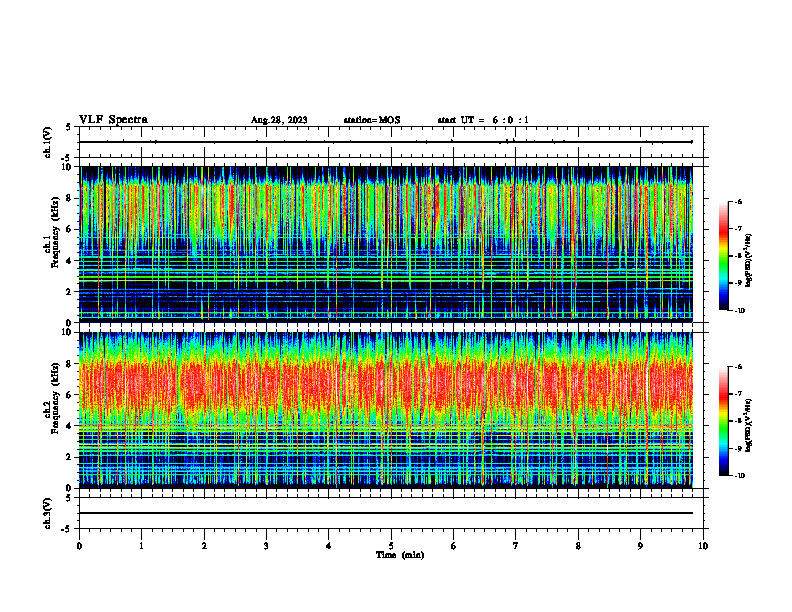The height and width of the screenshot is (612, 792).
Task: Click the ch.1 voltage waveform trace
Action: pyautogui.click(x=385, y=142)
